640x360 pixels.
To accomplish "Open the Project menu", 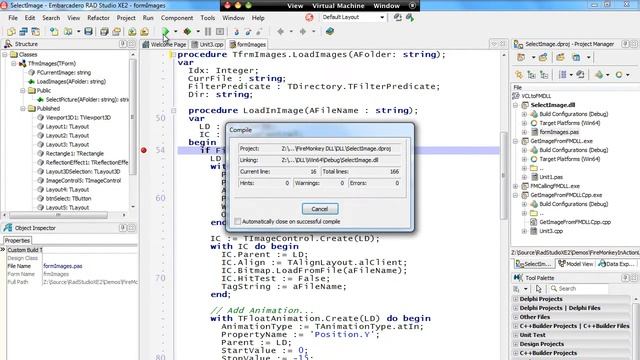I will tap(126, 18).
